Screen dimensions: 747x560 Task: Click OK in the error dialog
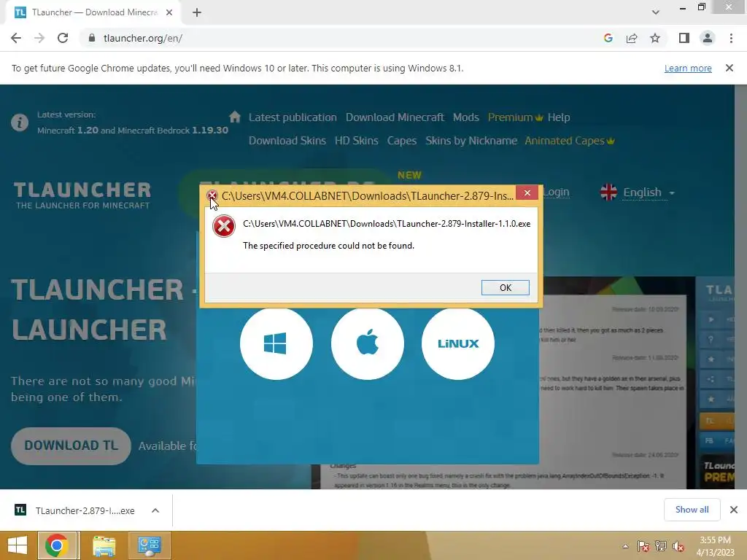pyautogui.click(x=505, y=287)
